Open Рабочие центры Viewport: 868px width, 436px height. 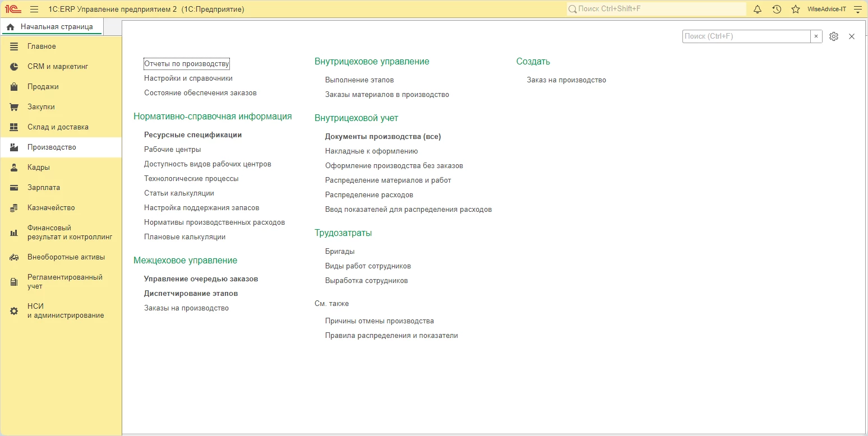pos(173,150)
